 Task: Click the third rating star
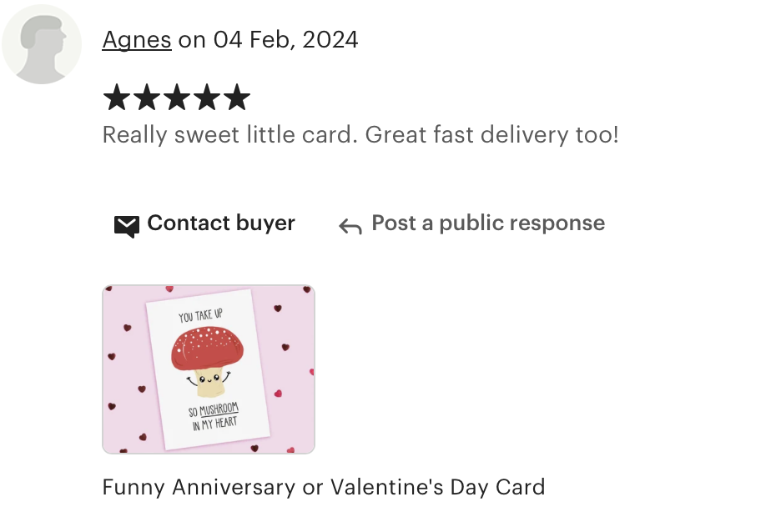[177, 97]
